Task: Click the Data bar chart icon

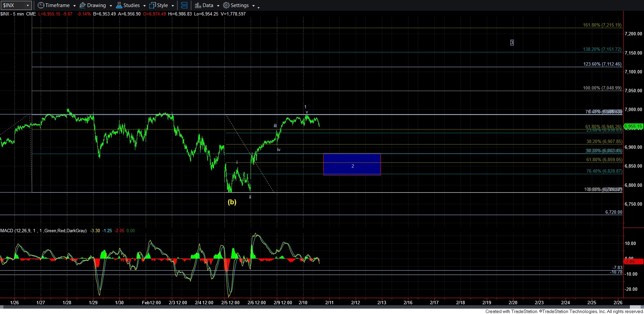Action: 198,5
